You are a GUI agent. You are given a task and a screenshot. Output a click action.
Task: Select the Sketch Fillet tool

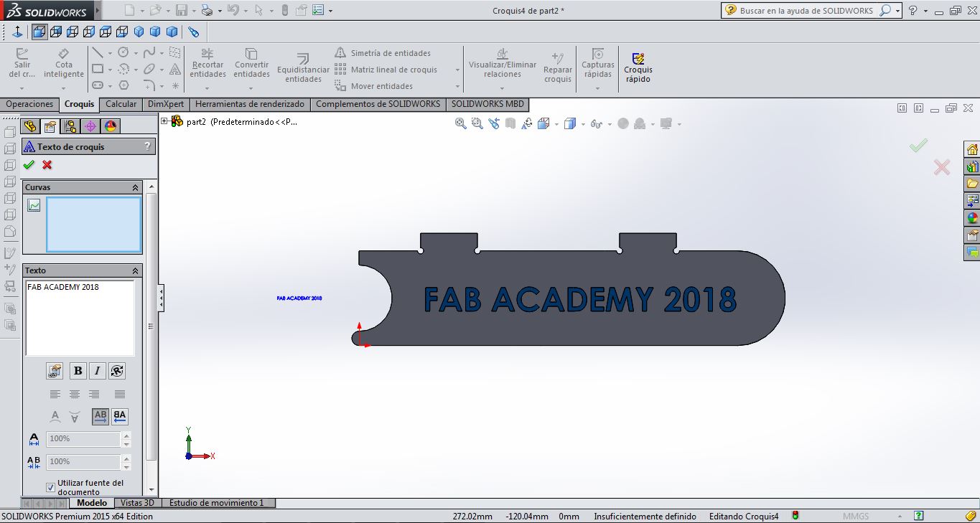pyautogui.click(x=149, y=85)
